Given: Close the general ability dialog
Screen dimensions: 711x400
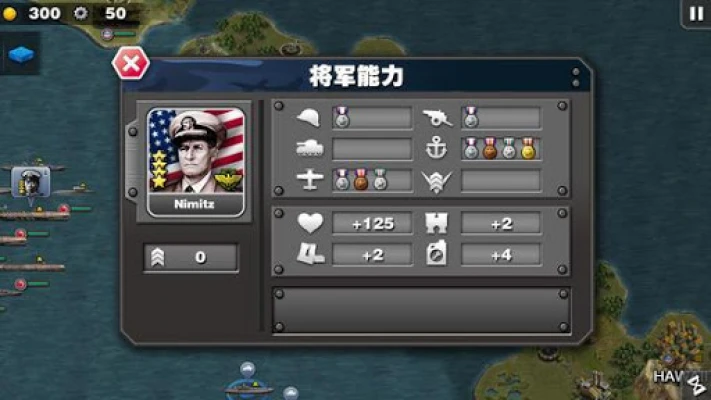Looking at the screenshot, I should [x=131, y=63].
